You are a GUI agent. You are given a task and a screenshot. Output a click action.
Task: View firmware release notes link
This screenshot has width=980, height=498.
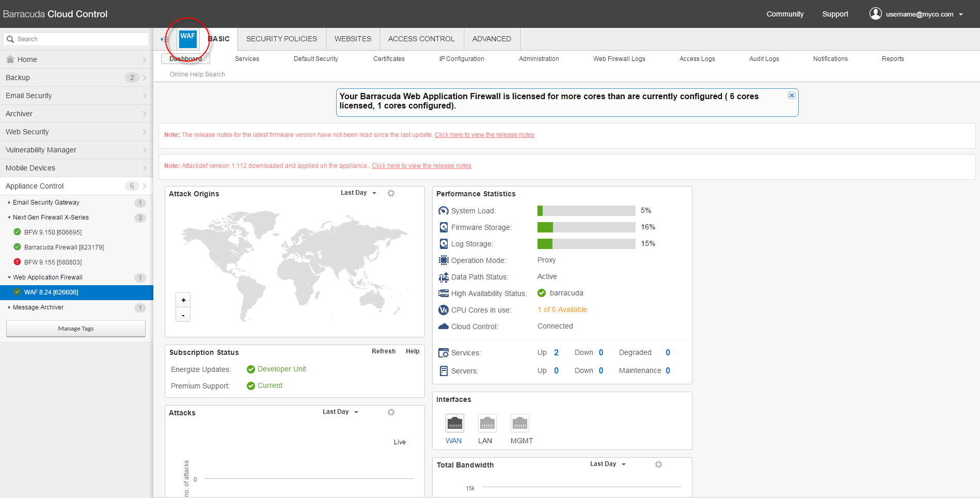(x=484, y=135)
